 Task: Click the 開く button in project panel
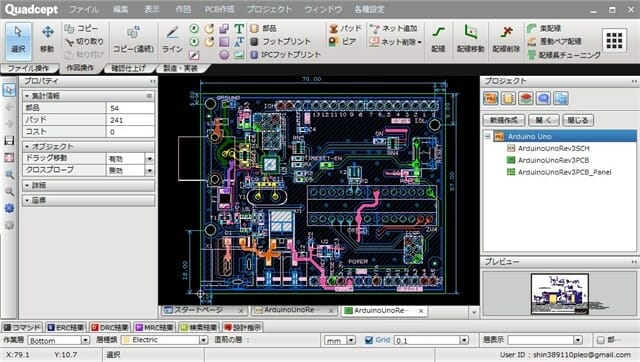(544, 120)
